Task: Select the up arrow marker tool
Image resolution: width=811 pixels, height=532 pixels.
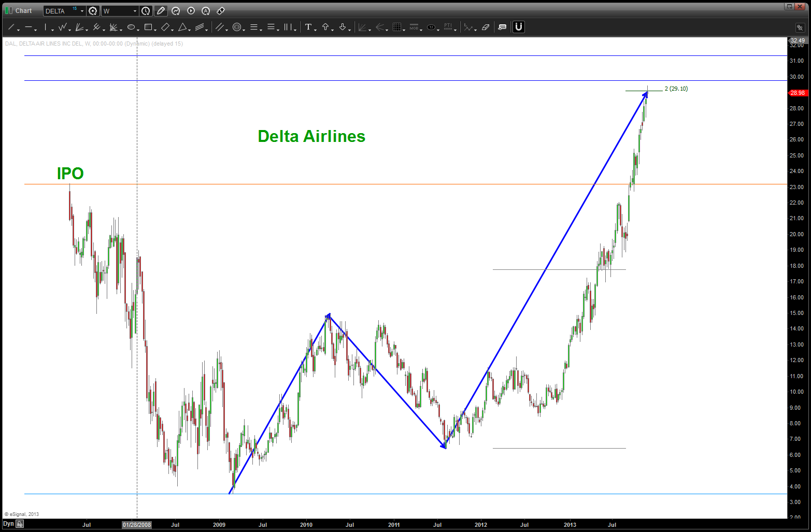Action: [x=325, y=27]
